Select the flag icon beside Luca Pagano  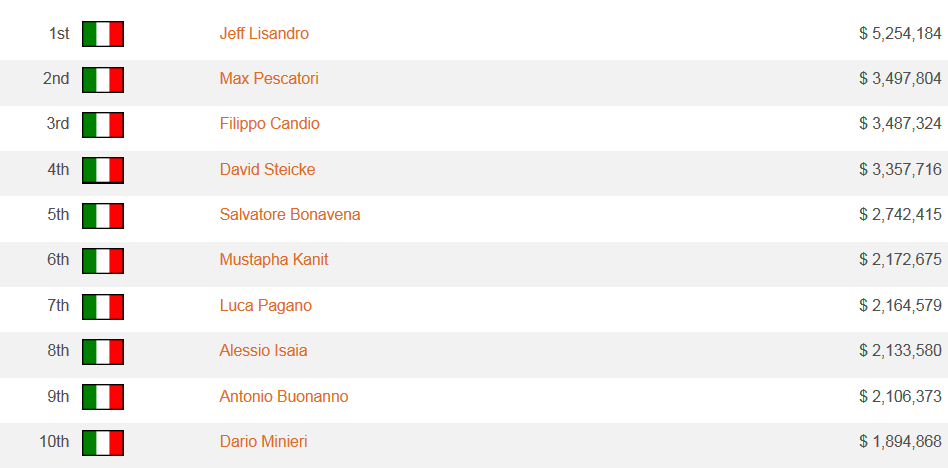[x=103, y=307]
